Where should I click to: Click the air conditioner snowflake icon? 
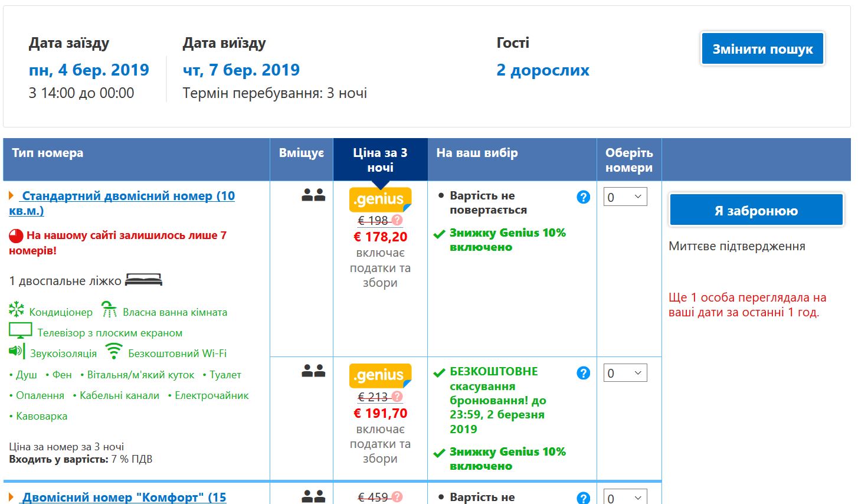17,309
